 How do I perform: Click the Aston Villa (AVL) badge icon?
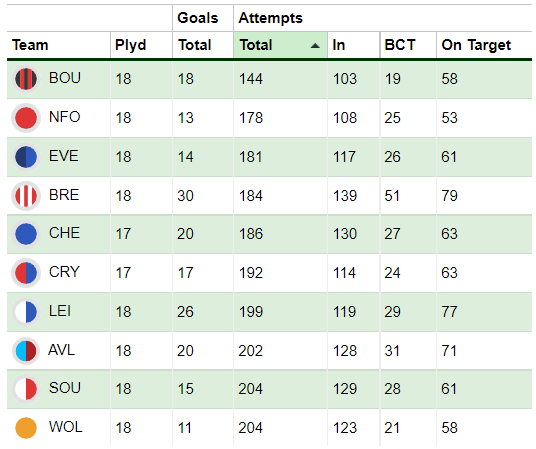pos(26,351)
